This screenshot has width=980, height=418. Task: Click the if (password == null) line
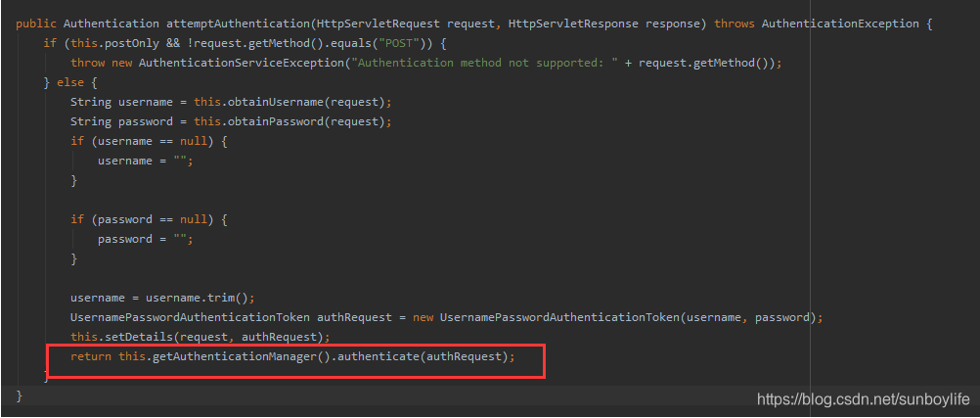tap(149, 219)
